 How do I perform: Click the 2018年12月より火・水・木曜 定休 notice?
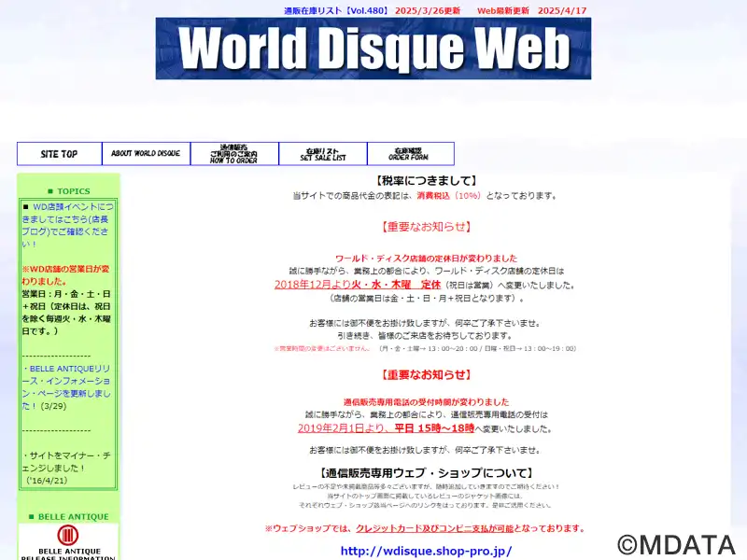(x=358, y=285)
